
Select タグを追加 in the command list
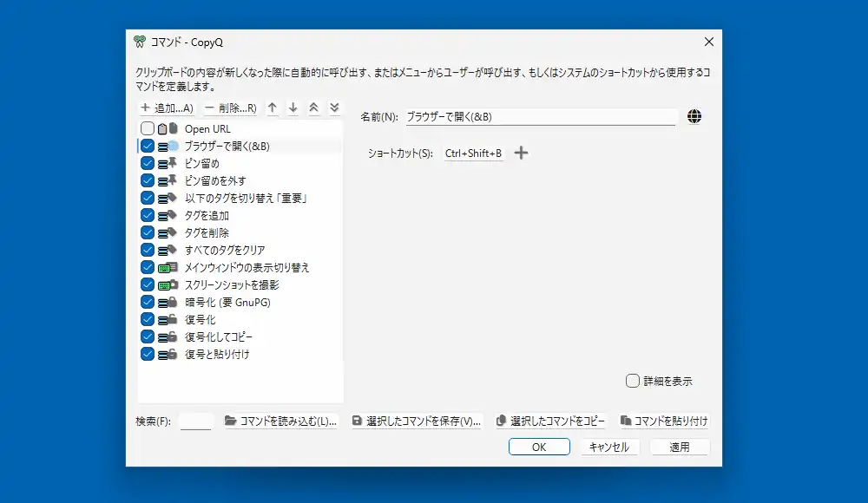tap(207, 216)
